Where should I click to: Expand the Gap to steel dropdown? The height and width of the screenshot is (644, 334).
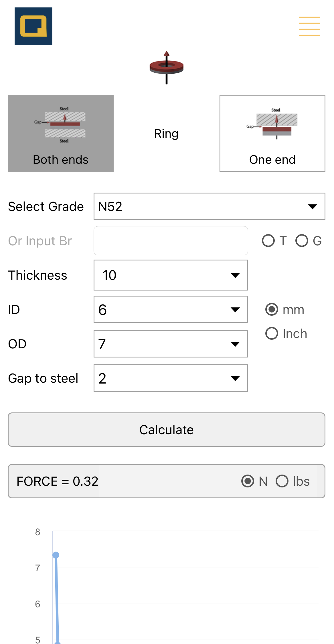(170, 378)
